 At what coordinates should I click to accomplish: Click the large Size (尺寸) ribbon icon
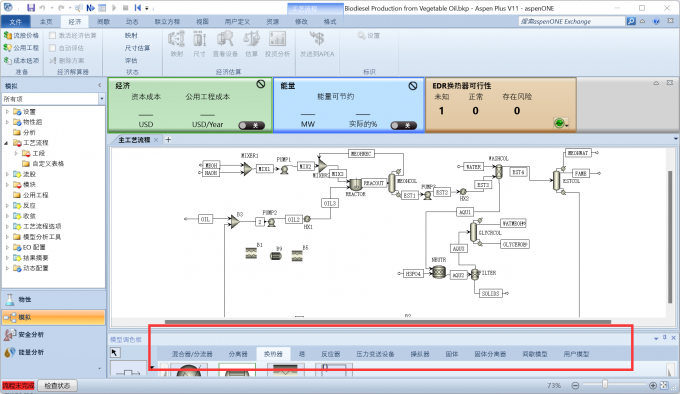tap(199, 44)
